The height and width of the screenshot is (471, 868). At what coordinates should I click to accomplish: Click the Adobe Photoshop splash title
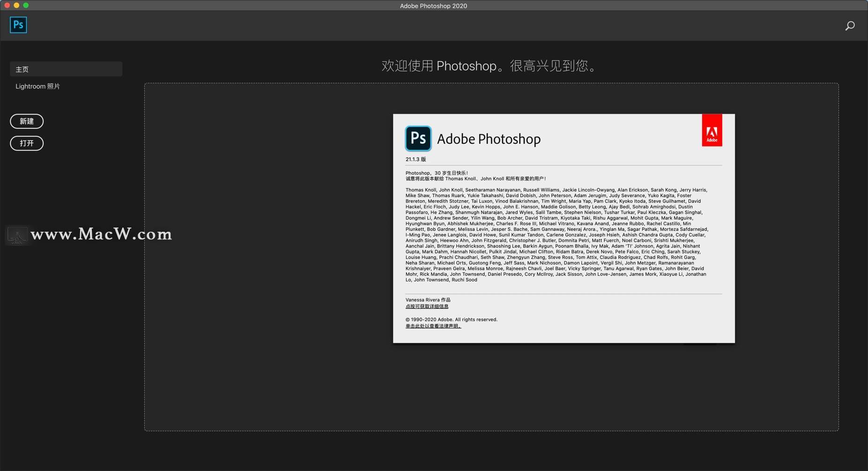coord(489,139)
